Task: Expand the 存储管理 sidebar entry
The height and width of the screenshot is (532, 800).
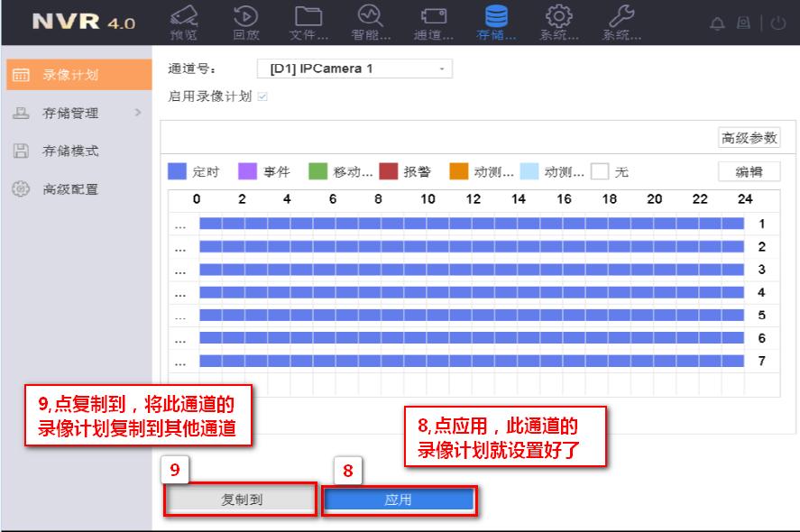Action: point(72,115)
